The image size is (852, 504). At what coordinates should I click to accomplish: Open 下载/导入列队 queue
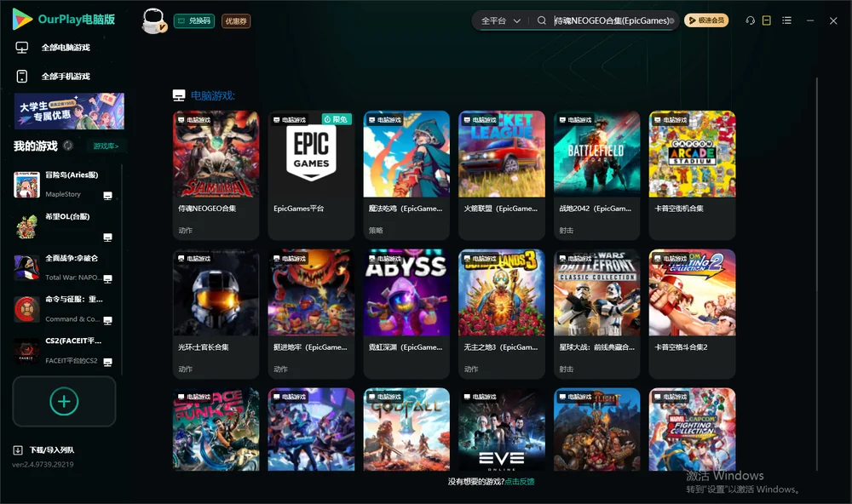click(52, 450)
